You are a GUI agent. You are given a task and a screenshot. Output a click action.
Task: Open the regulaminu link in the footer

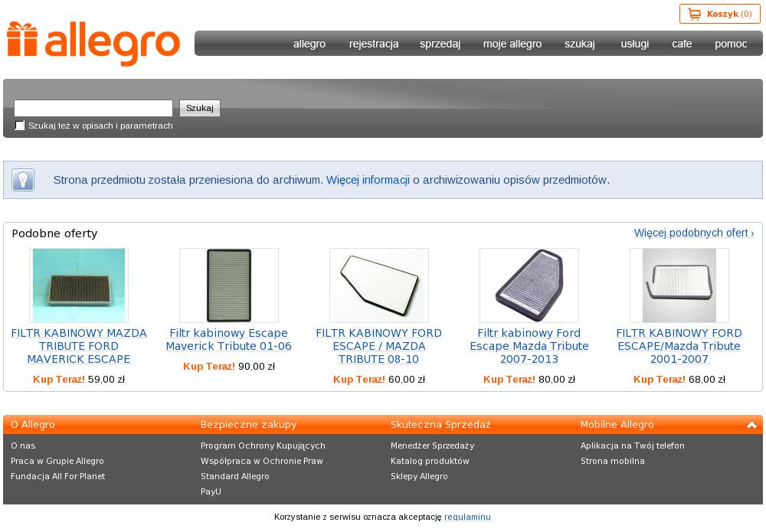pos(467,517)
